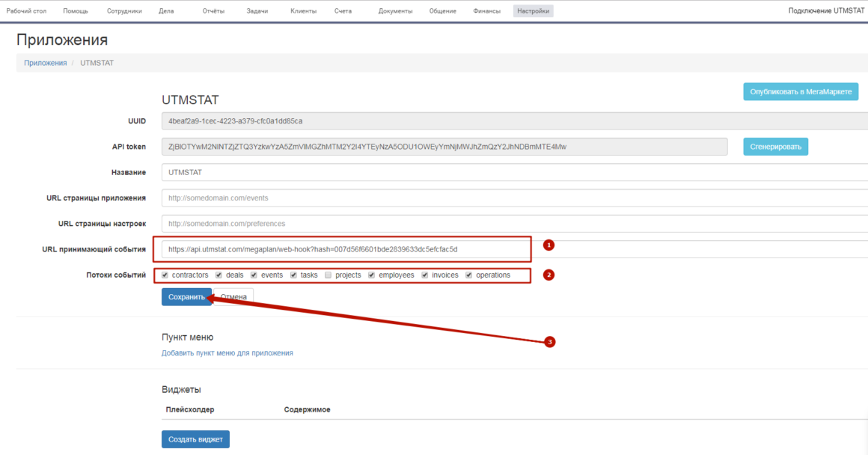868x455 pixels.
Task: Select Рабочий стол in the top menu
Action: (x=25, y=11)
